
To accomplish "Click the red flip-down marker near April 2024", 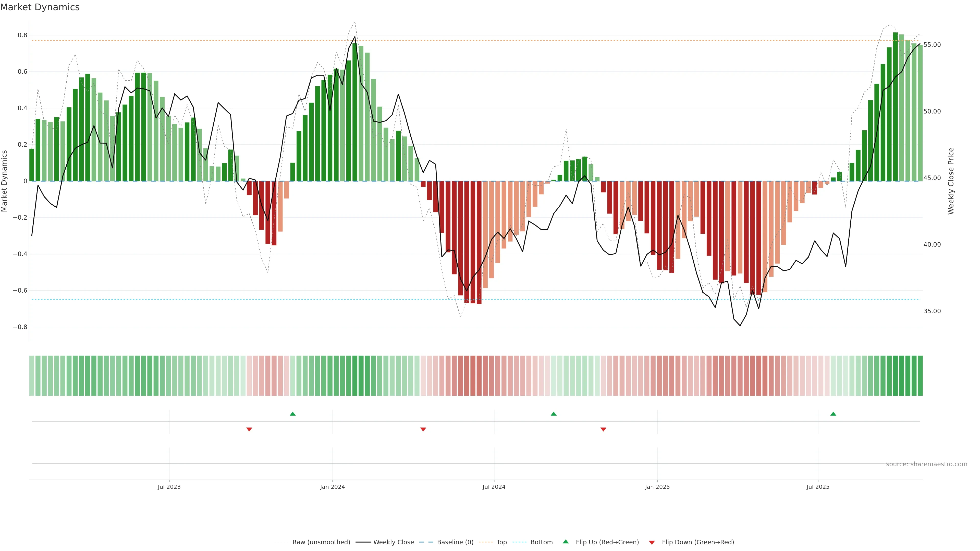I will coord(423,429).
